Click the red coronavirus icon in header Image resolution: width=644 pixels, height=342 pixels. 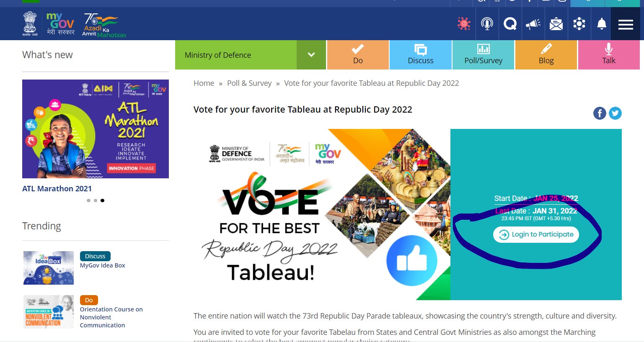click(x=464, y=24)
